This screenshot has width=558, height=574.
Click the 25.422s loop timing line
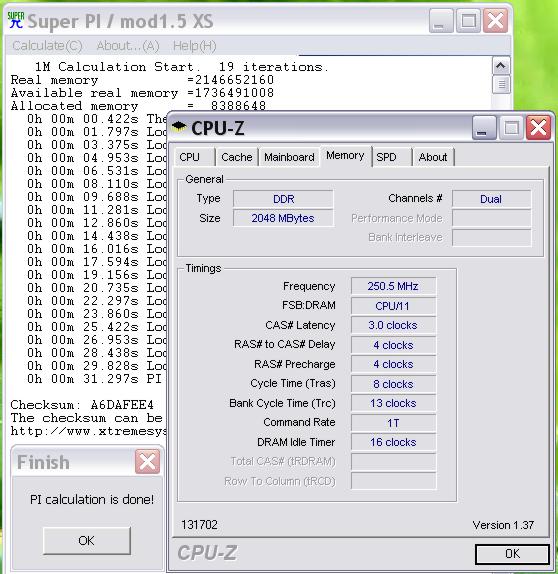[x=97, y=327]
